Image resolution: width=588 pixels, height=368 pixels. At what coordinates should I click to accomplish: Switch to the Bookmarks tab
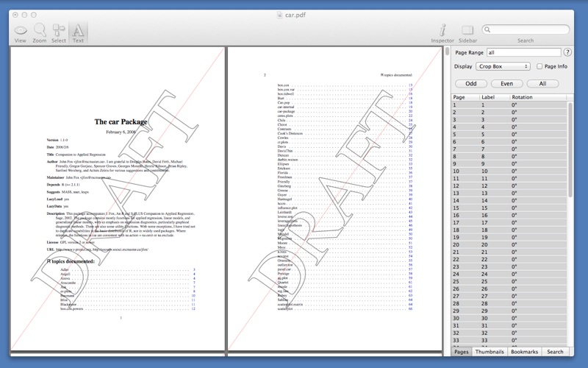(x=524, y=352)
